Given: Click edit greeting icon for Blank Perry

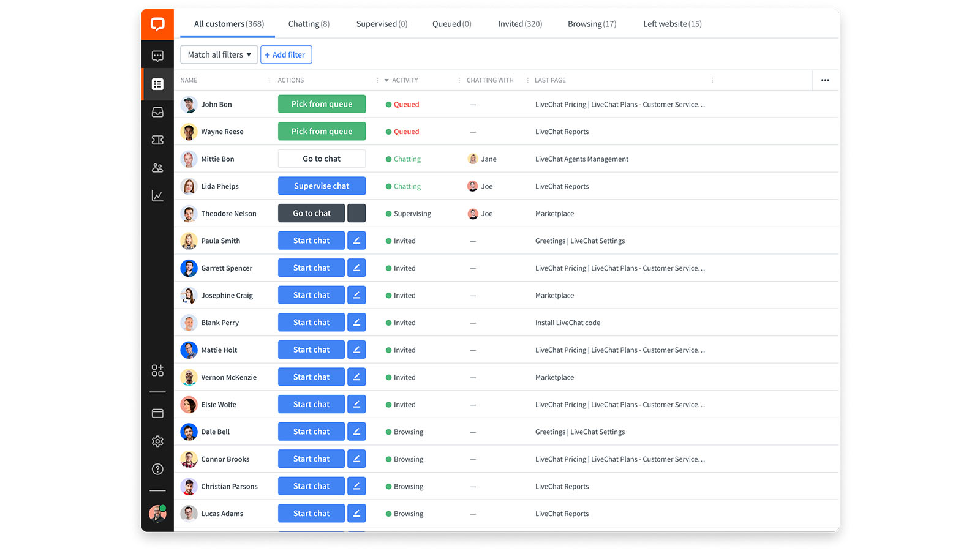Looking at the screenshot, I should (356, 323).
